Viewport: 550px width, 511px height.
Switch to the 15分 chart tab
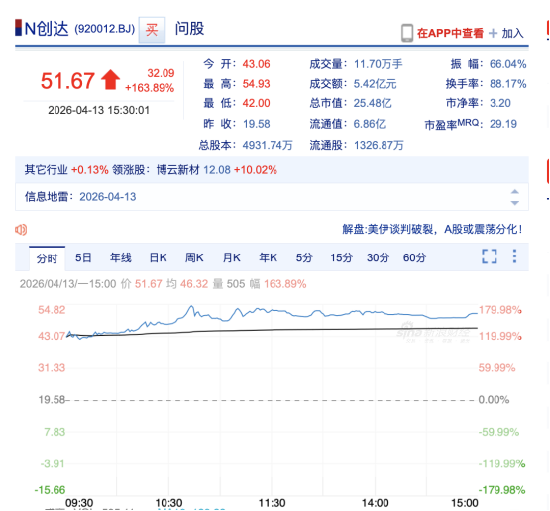pyautogui.click(x=341, y=258)
